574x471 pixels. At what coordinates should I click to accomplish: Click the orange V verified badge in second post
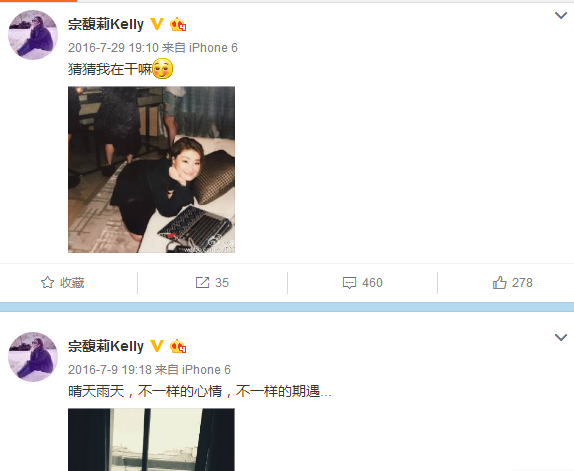(x=157, y=346)
